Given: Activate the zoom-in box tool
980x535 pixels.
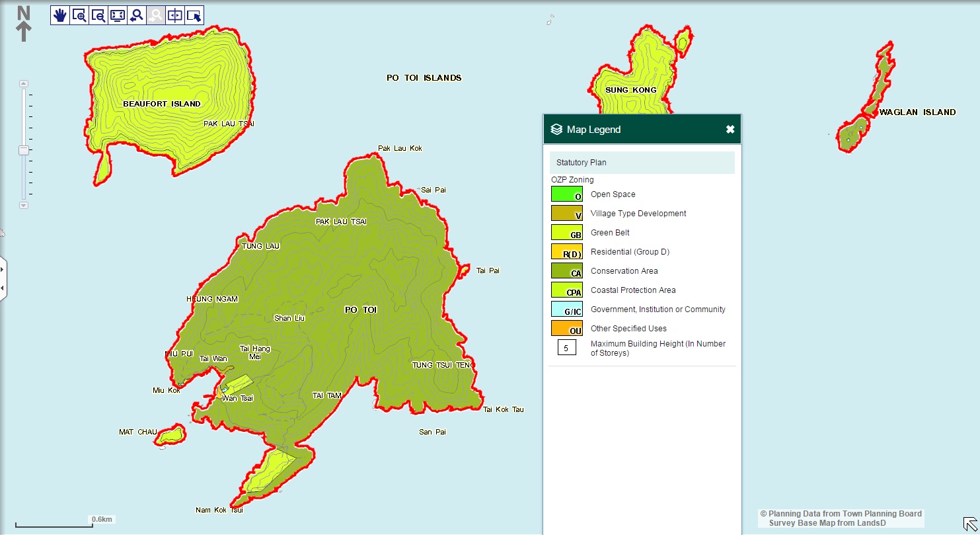Looking at the screenshot, I should (79, 16).
